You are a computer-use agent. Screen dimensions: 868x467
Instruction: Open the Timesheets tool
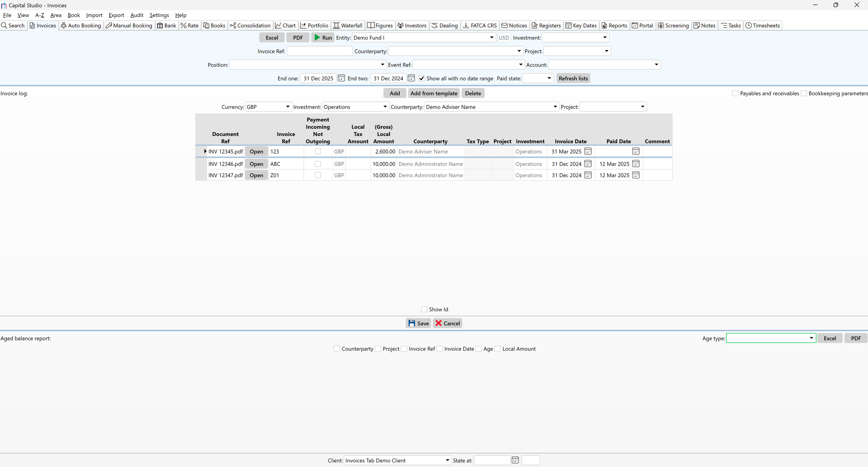[762, 25]
